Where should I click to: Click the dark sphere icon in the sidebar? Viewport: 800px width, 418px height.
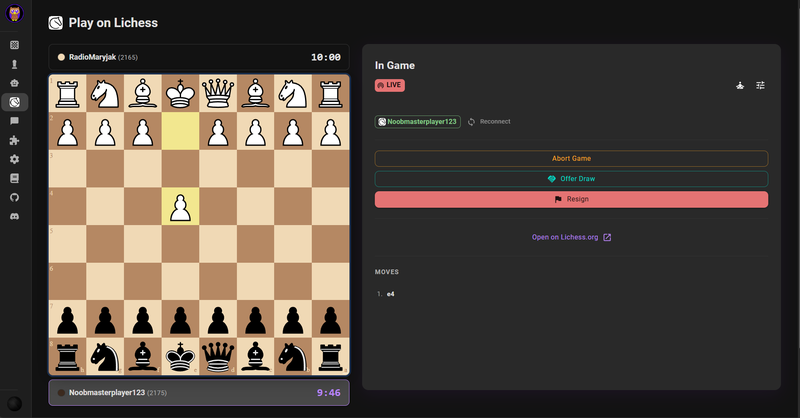tap(14, 404)
